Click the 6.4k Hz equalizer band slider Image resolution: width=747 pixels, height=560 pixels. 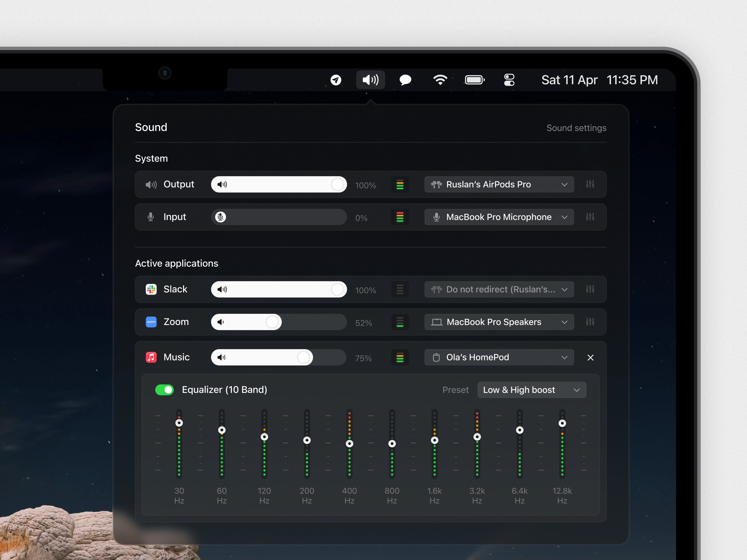[x=520, y=444]
